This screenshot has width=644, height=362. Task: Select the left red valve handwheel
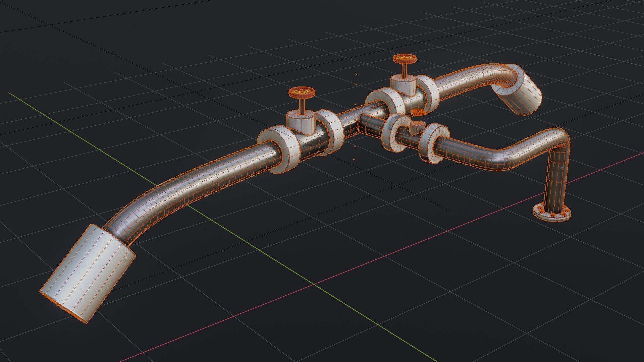(302, 93)
